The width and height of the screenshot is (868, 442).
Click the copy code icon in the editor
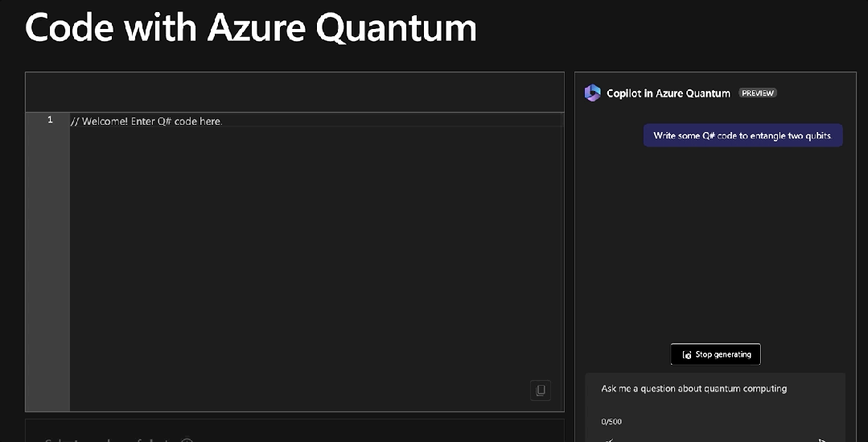(541, 390)
